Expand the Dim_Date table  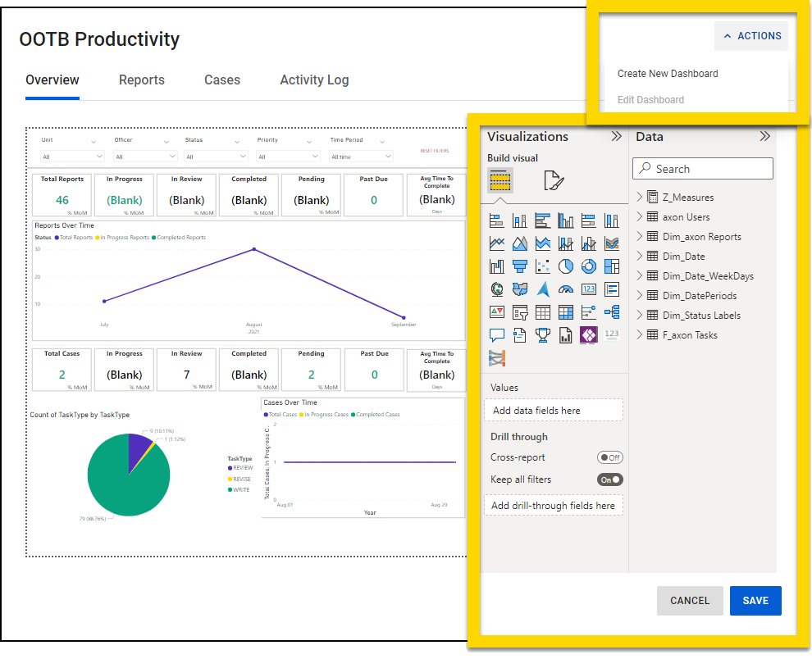coord(638,256)
